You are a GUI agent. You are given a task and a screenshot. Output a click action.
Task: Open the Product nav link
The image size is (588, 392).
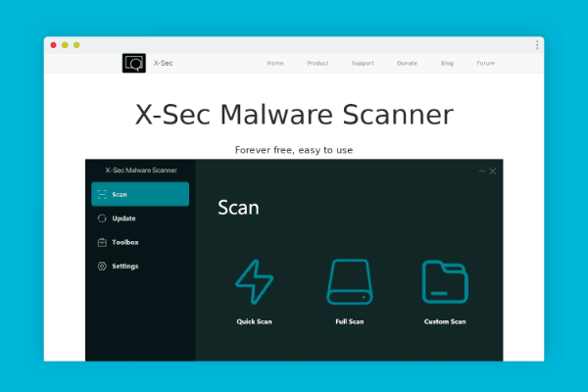pyautogui.click(x=318, y=63)
